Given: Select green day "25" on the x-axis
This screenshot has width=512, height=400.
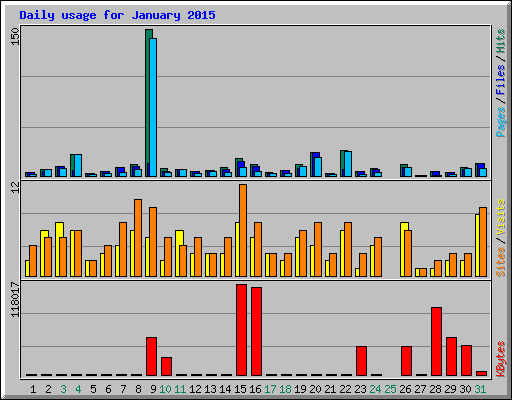Looking at the screenshot, I should (390, 389).
